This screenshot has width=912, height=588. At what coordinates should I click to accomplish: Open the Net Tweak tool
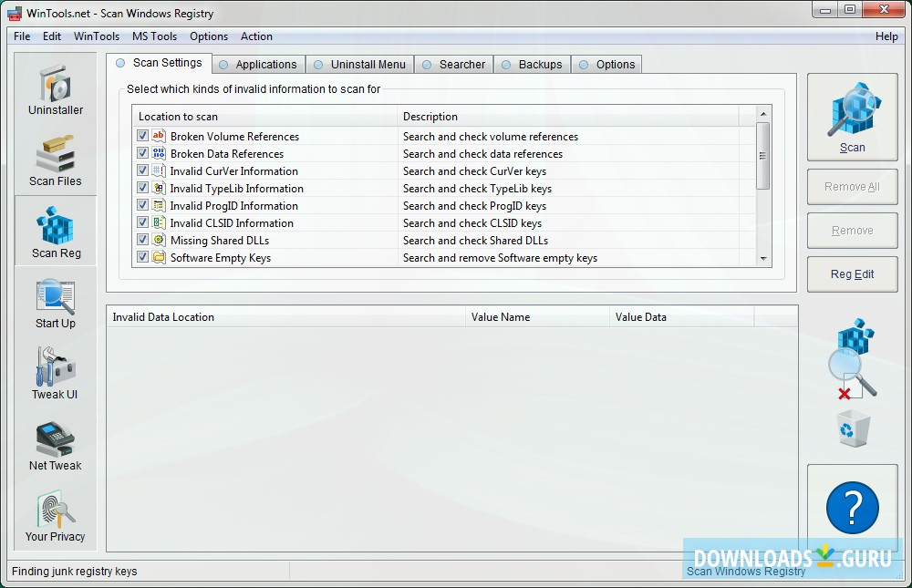(x=55, y=444)
